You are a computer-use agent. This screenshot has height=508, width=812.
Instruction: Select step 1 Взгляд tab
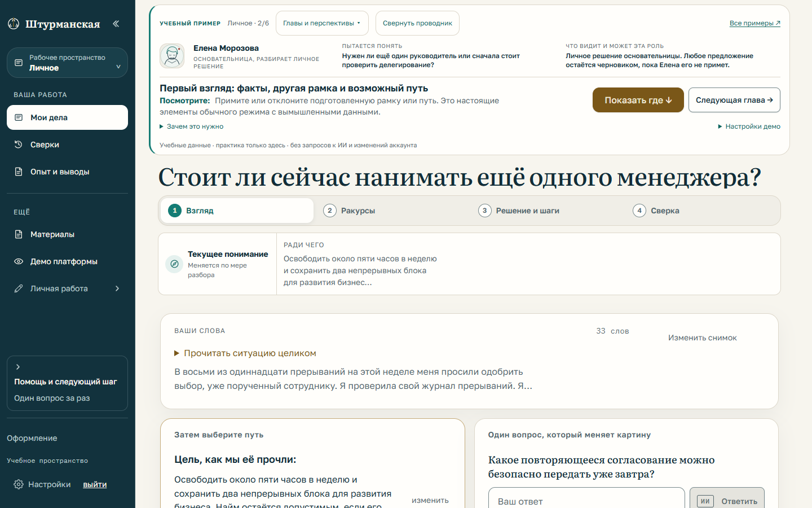point(237,211)
